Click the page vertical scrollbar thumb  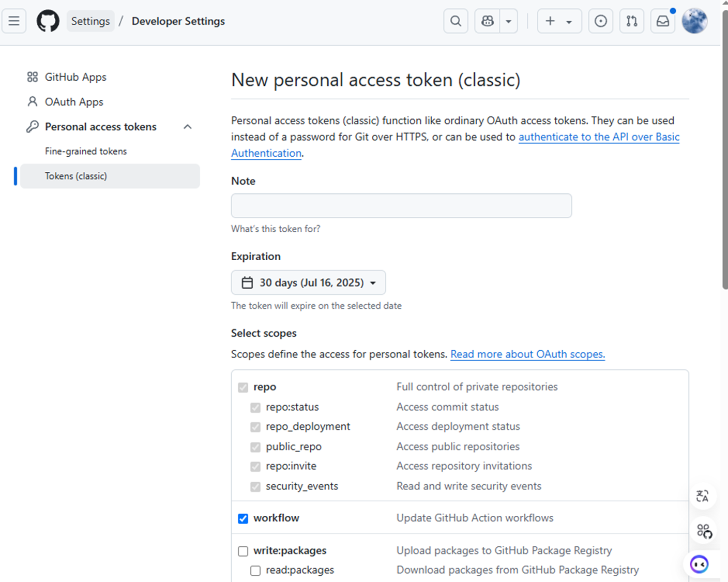point(725,150)
